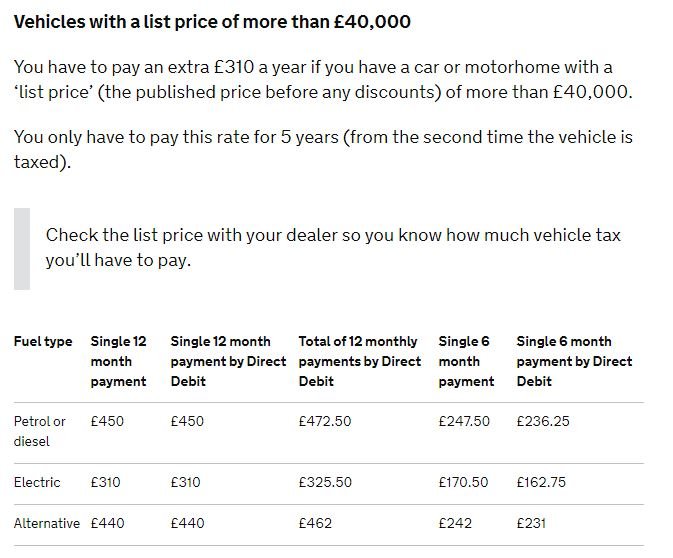Image resolution: width=673 pixels, height=558 pixels.
Task: Click 'Single 12 month payment by Direct Debit' header
Action: [x=228, y=361]
